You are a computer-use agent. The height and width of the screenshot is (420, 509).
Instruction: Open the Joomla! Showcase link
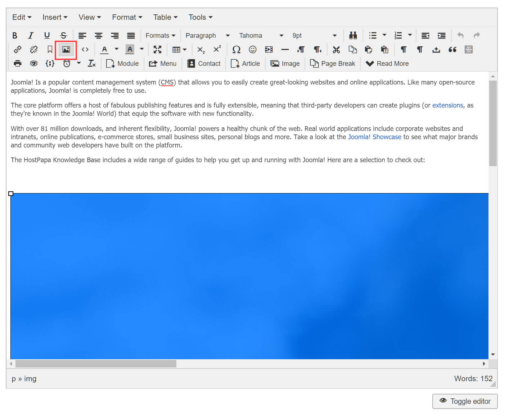tap(374, 137)
